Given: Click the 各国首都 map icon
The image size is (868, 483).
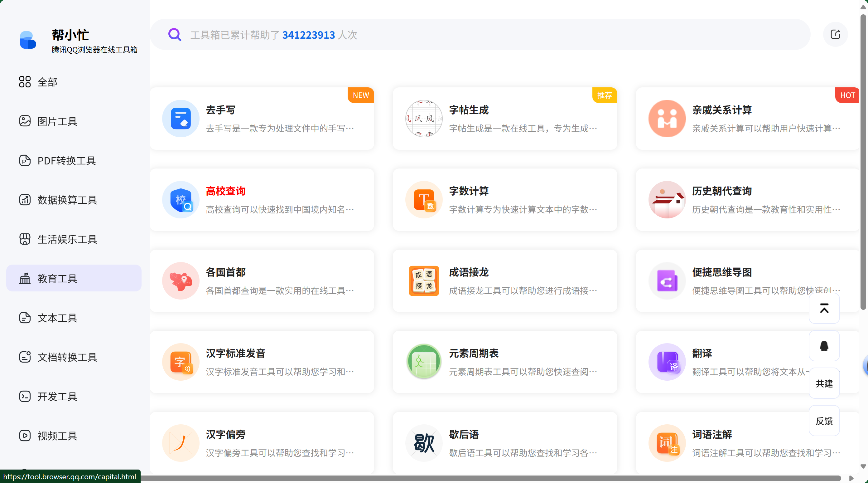Looking at the screenshot, I should tap(181, 281).
